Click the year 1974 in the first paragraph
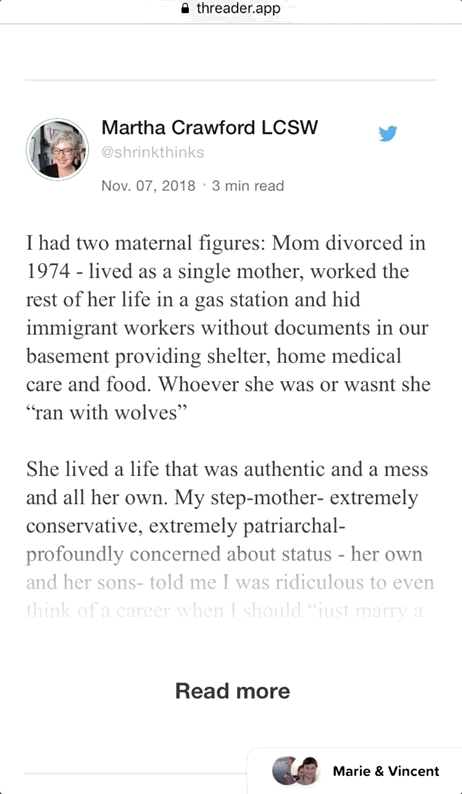 point(48,271)
